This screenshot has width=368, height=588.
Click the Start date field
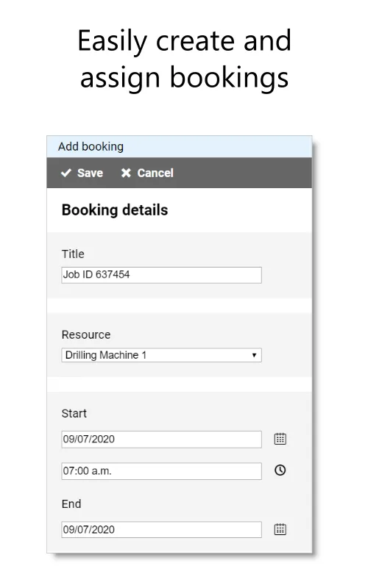pos(161,439)
